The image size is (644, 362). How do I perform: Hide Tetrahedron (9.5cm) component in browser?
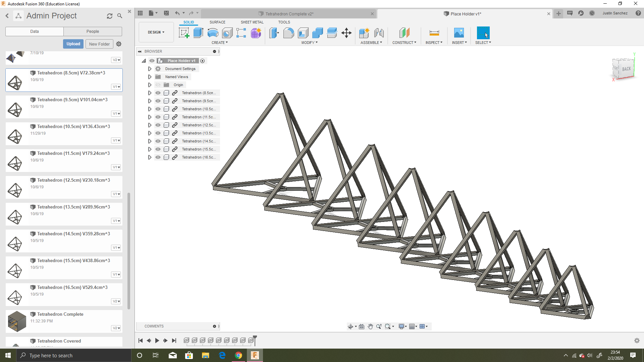pyautogui.click(x=158, y=101)
